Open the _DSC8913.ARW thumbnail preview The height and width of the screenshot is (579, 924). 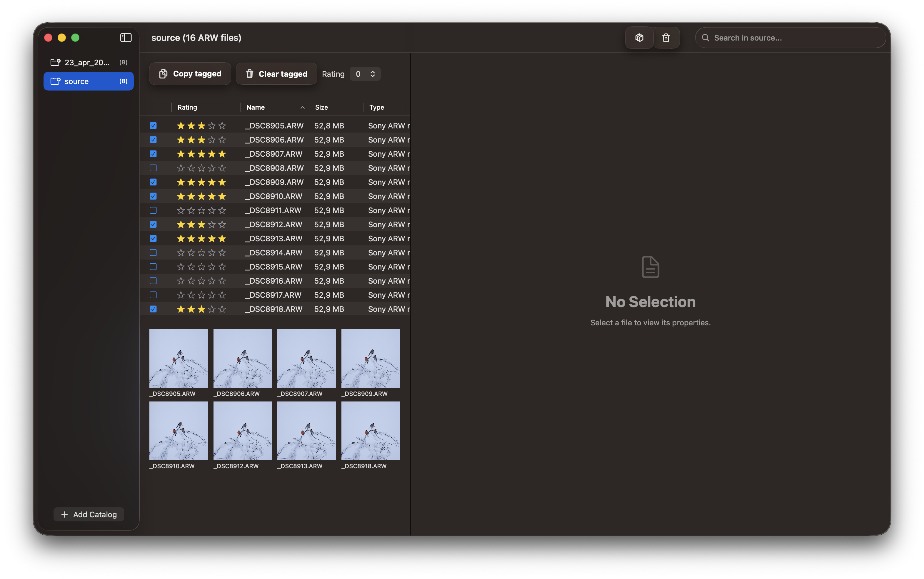coord(306,431)
